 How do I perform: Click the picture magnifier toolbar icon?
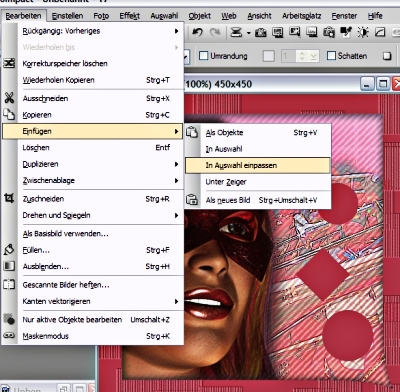[295, 32]
